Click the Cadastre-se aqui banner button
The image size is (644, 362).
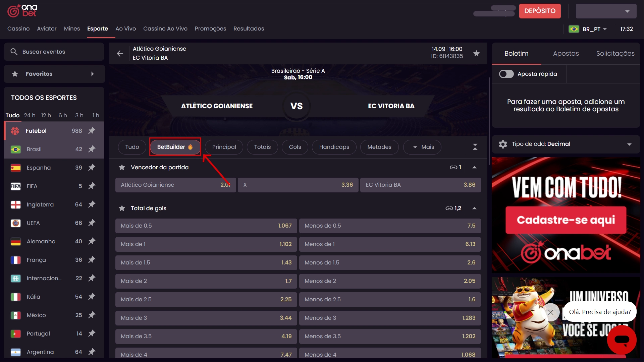pyautogui.click(x=566, y=220)
